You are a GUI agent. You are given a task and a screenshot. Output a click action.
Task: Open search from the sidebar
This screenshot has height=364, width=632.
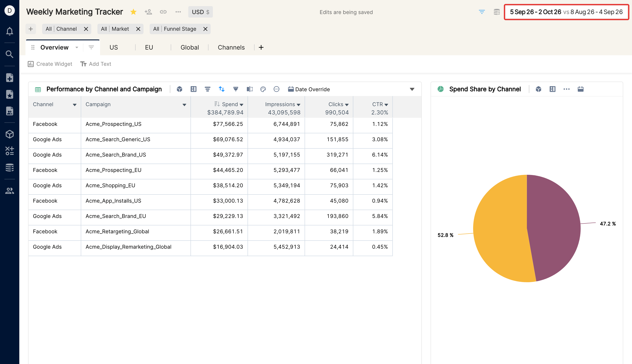pyautogui.click(x=9, y=54)
